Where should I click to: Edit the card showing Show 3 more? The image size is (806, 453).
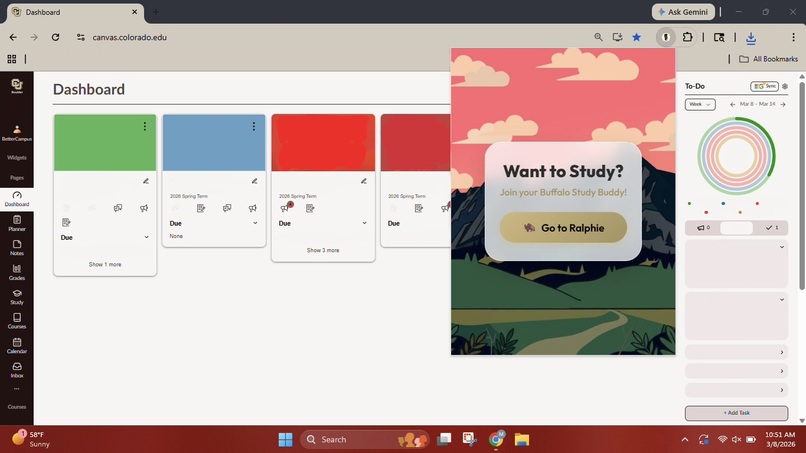pyautogui.click(x=364, y=181)
